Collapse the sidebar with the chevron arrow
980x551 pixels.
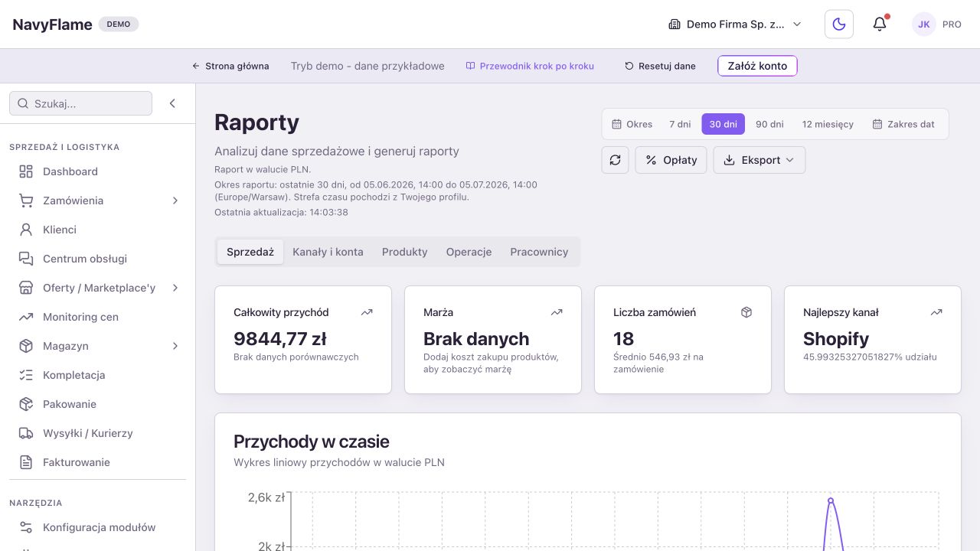point(172,103)
